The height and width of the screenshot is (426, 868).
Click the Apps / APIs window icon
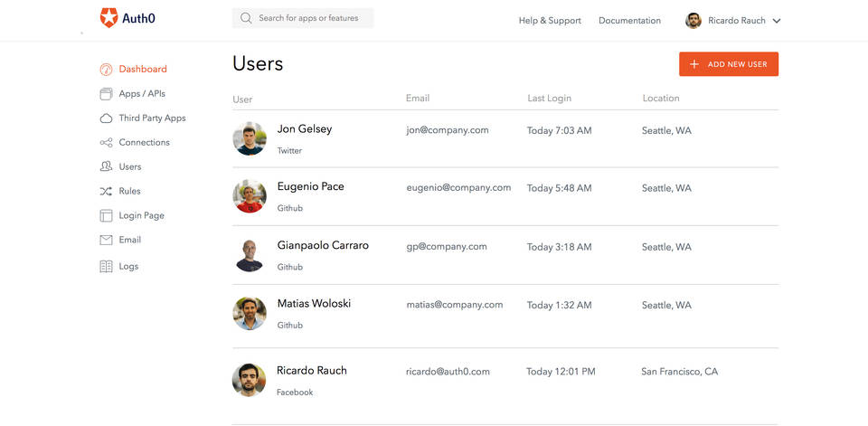[x=106, y=93]
